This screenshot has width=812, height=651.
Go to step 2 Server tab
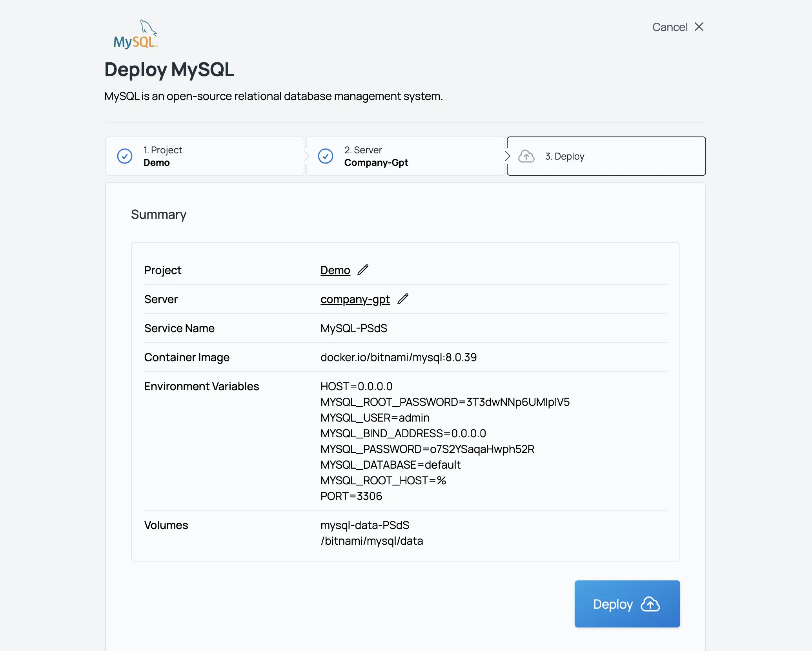406,156
